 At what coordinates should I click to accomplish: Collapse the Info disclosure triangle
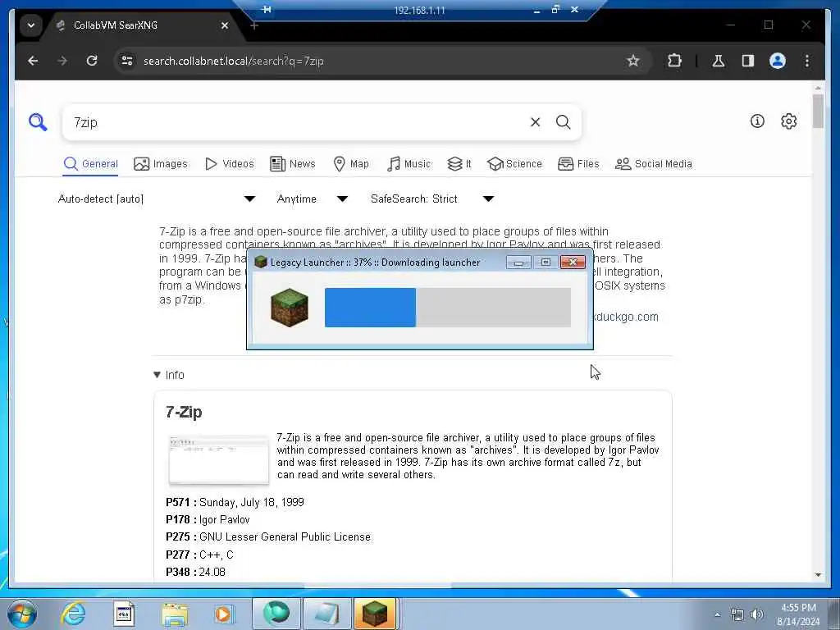[x=157, y=375]
